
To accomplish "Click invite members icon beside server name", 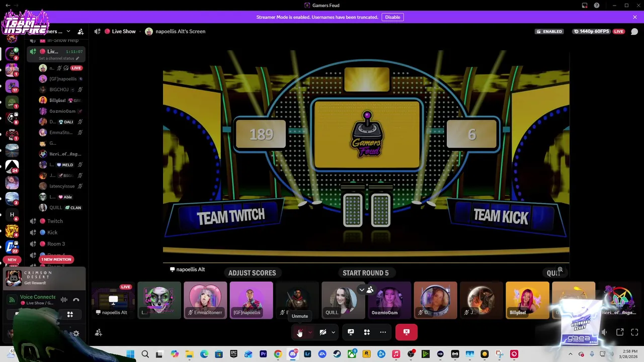I will coord(80,32).
